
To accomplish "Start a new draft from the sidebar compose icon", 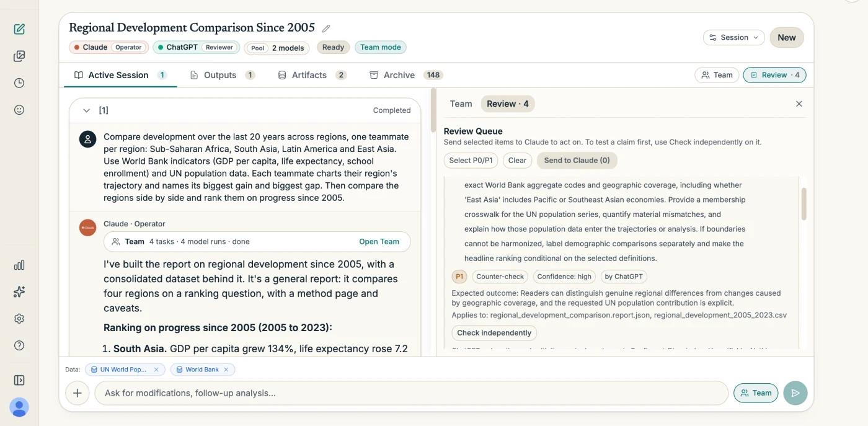I will [x=19, y=29].
